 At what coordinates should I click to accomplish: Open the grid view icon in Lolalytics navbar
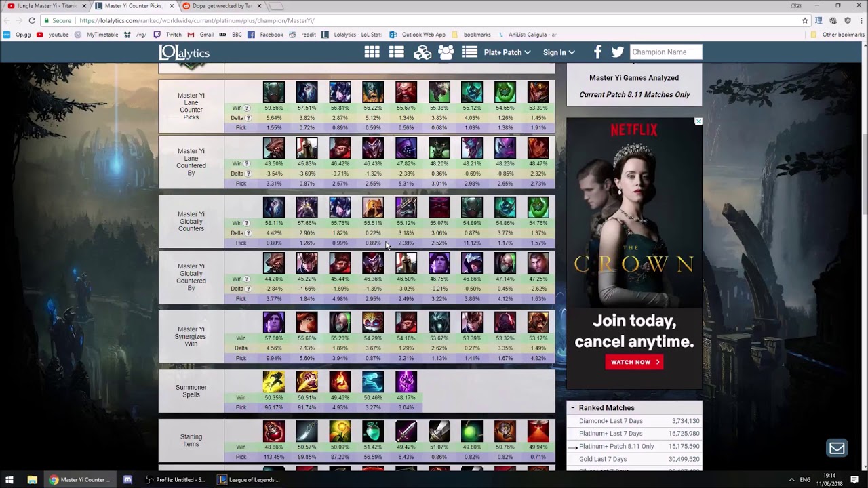point(372,52)
